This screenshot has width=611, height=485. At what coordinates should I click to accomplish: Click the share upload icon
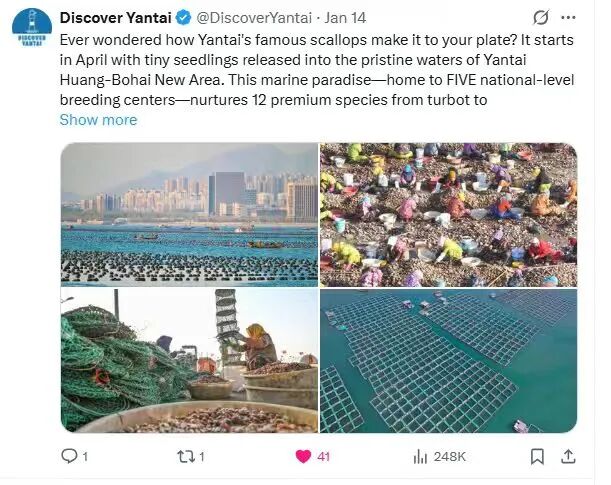pos(568,456)
